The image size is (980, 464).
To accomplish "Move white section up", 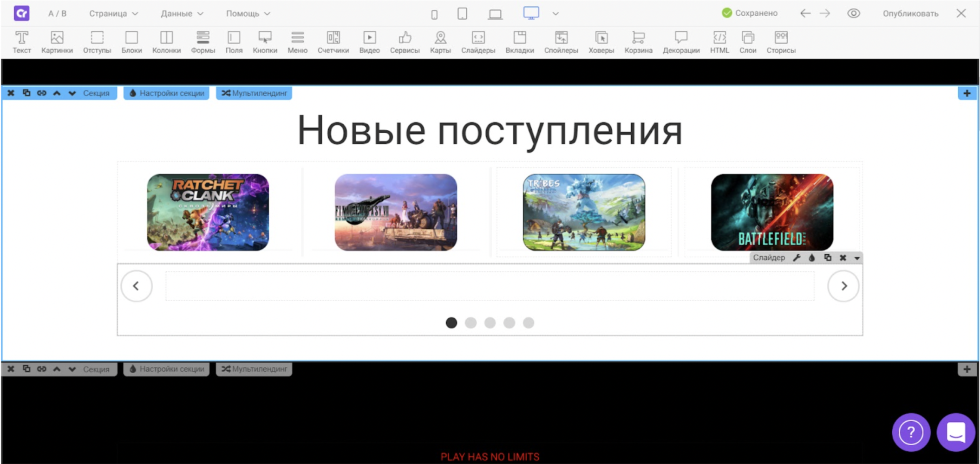I will (57, 93).
